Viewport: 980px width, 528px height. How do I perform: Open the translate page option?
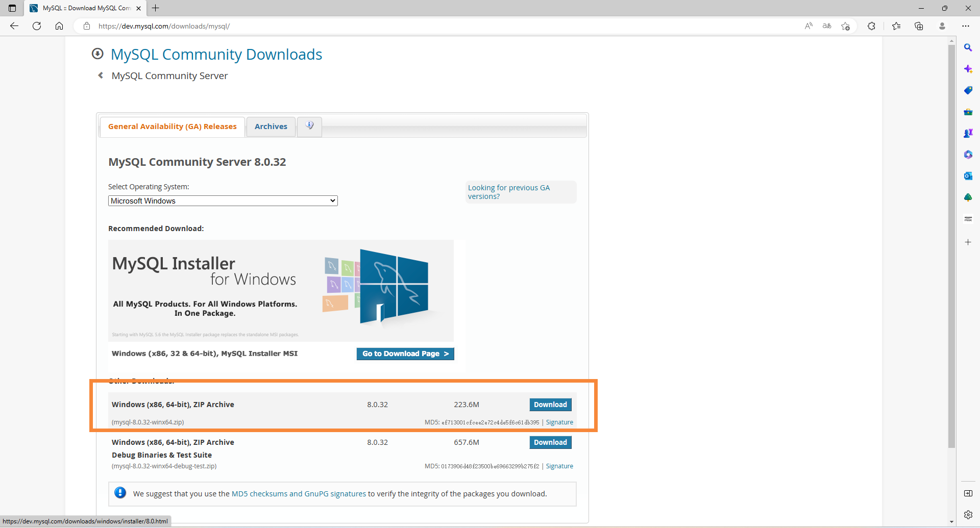827,26
